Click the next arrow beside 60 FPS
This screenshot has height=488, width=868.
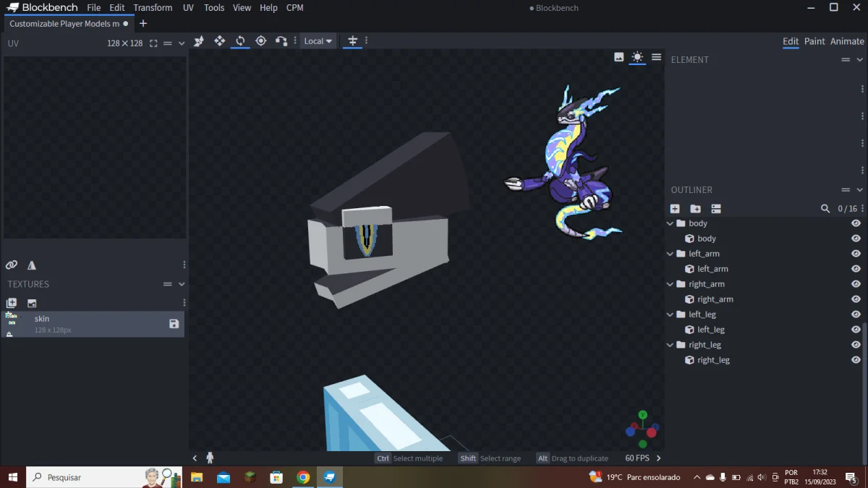[x=658, y=458]
